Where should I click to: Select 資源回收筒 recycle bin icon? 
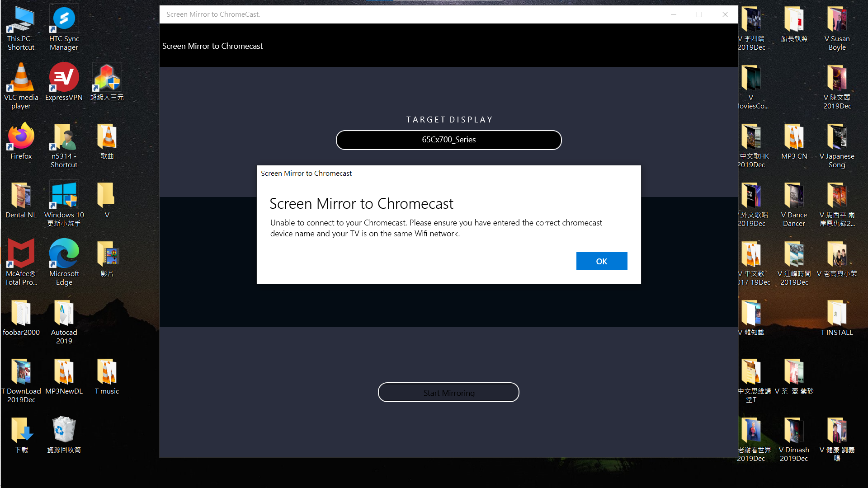click(64, 435)
